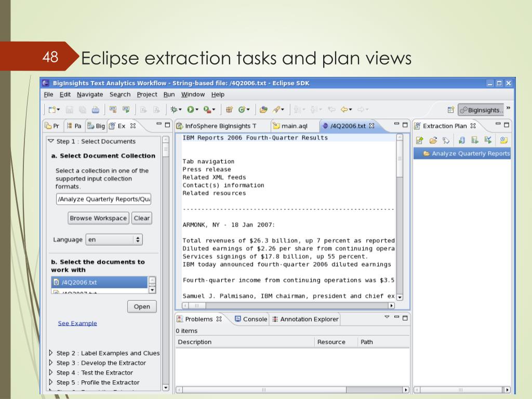The height and width of the screenshot is (399, 532).
Task: Click the Browse Workspace button
Action: [x=98, y=218]
